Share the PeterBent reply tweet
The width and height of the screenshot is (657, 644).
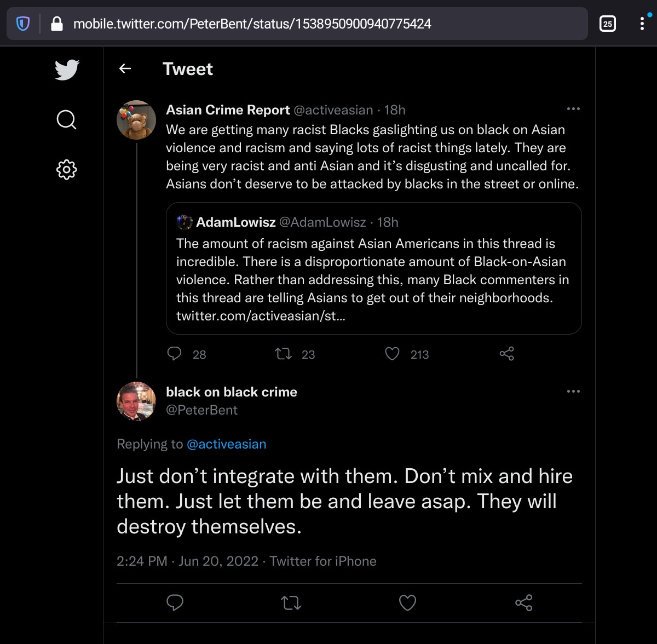pos(523,603)
